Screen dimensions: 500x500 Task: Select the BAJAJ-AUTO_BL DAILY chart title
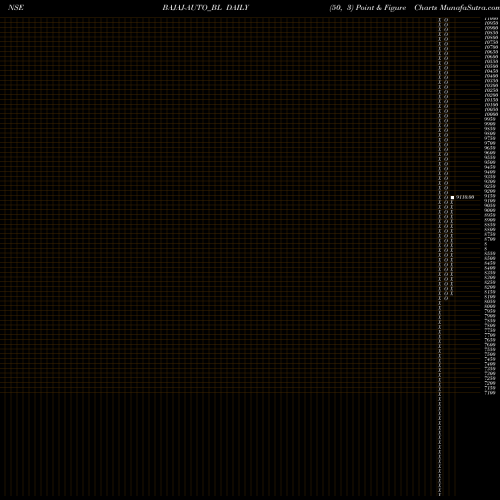206,7
